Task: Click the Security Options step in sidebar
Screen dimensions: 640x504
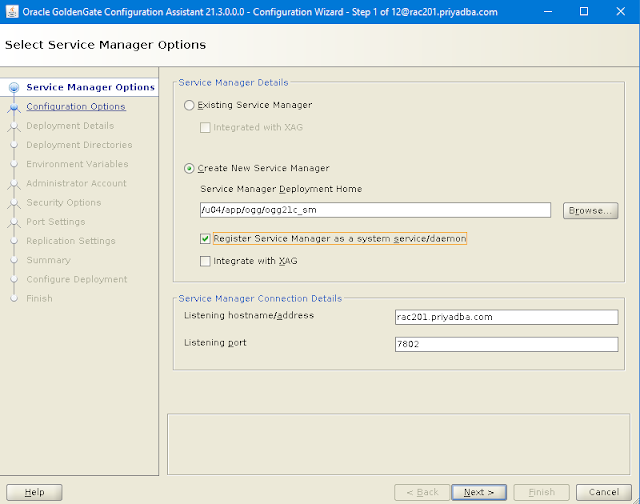Action: [x=63, y=202]
